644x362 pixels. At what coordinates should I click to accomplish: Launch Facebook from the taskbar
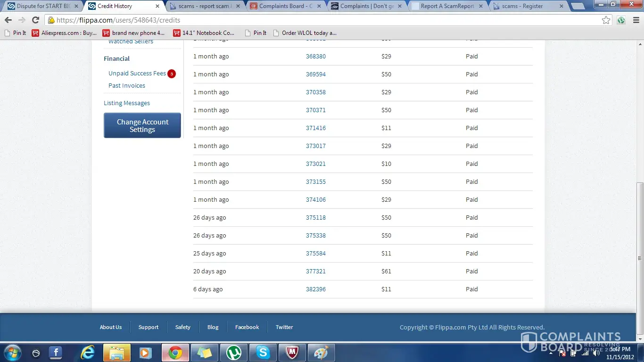(56, 353)
